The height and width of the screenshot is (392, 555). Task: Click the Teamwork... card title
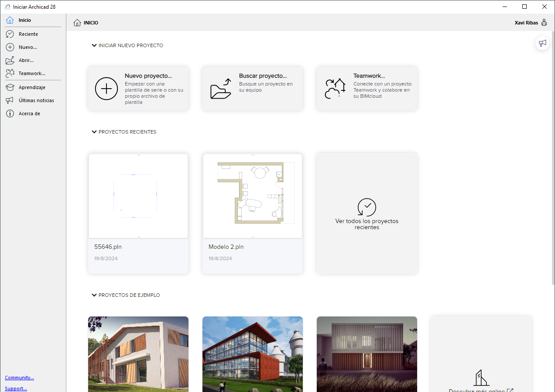(369, 76)
